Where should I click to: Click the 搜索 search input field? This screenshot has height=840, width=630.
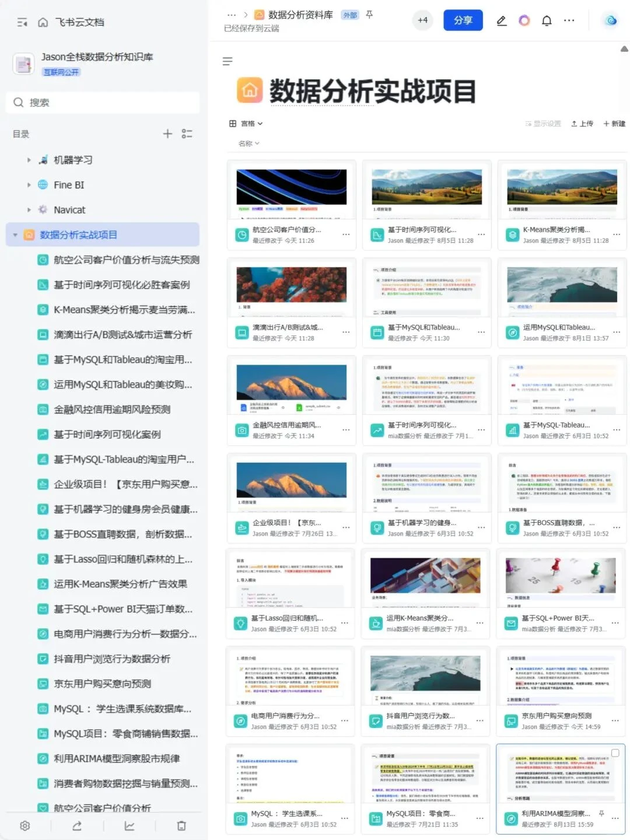(102, 102)
